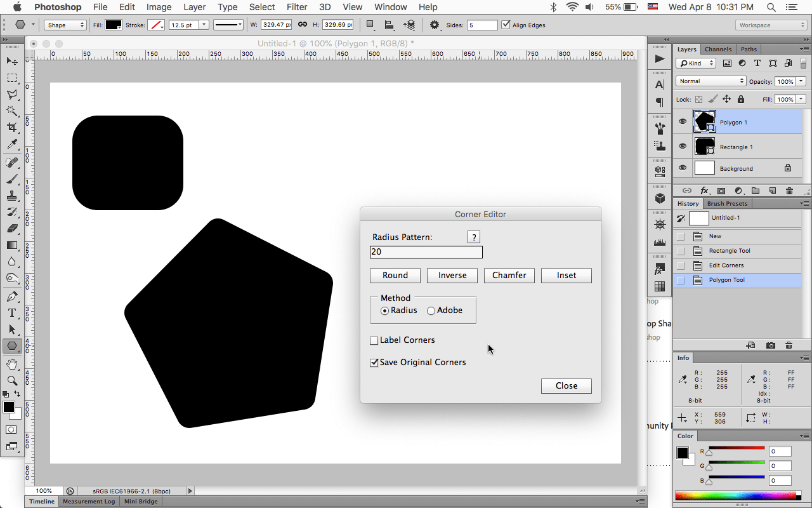Select the Hand tool
This screenshot has height=508, width=812.
(x=11, y=363)
